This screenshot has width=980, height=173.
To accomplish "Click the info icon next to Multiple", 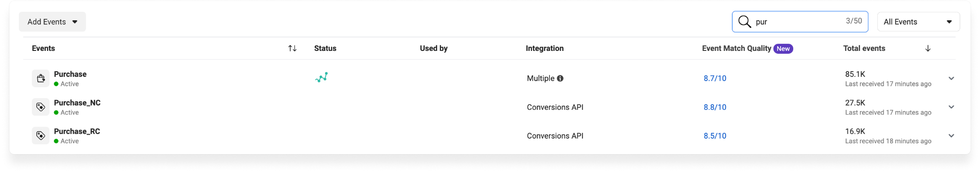I will point(560,79).
